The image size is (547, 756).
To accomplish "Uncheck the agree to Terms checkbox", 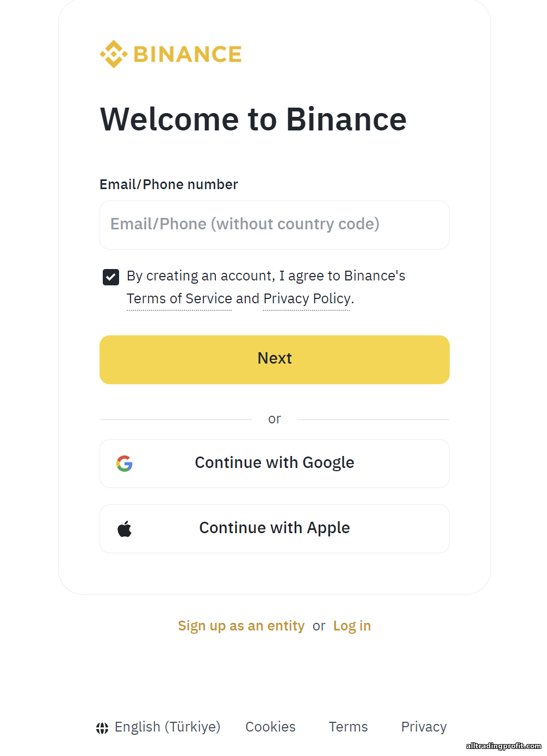I will (x=111, y=277).
